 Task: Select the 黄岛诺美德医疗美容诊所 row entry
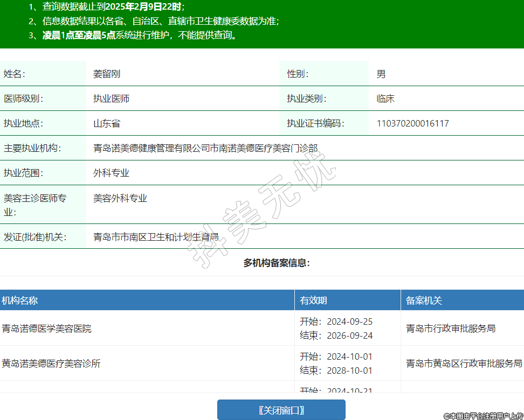click(x=51, y=363)
